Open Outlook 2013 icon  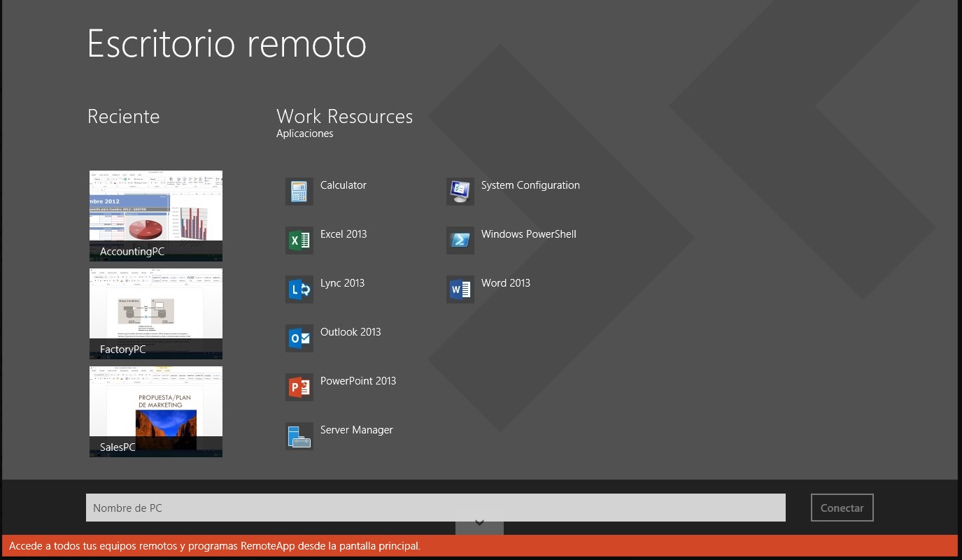pos(299,338)
